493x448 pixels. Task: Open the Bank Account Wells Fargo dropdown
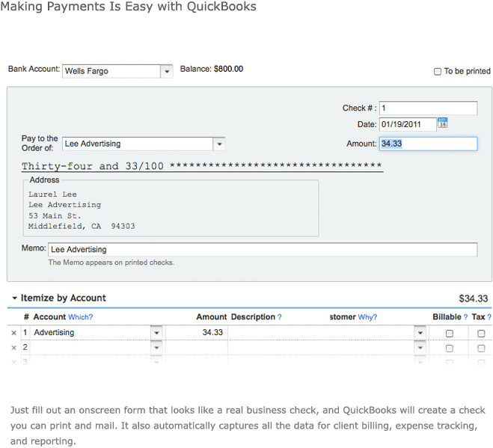coord(167,71)
